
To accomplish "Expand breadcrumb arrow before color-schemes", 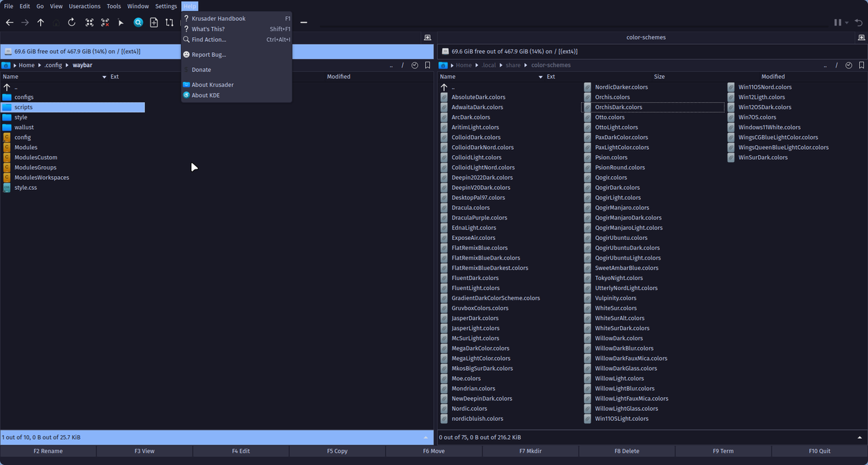I will pos(526,65).
